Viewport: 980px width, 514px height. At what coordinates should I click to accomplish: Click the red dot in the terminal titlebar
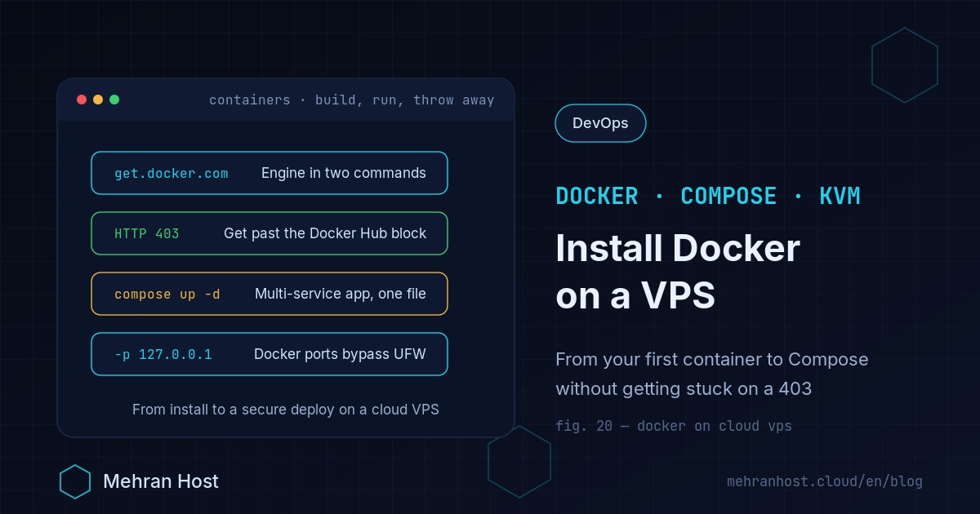point(82,100)
